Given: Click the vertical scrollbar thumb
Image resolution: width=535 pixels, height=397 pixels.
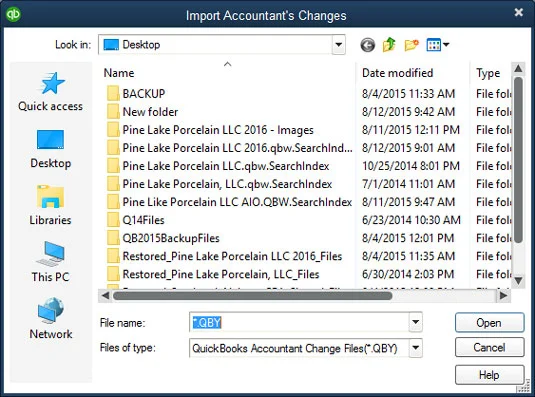Looking at the screenshot, I should [518, 160].
